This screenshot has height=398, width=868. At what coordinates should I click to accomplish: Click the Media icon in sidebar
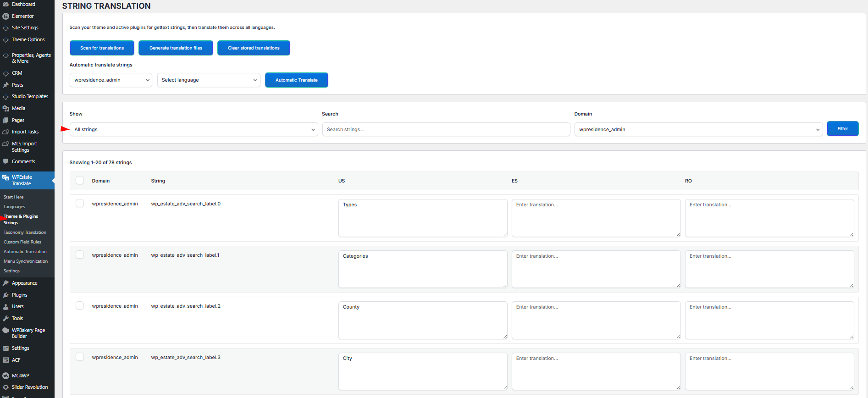6,109
